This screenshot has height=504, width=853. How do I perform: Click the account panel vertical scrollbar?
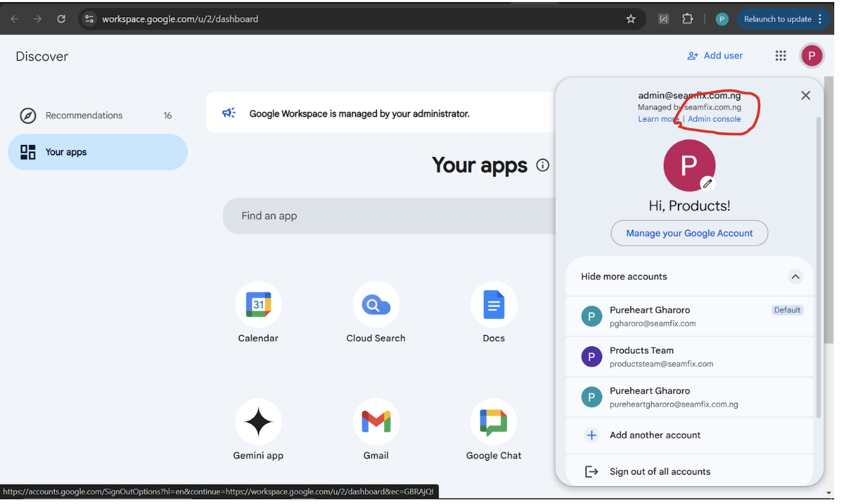click(818, 267)
